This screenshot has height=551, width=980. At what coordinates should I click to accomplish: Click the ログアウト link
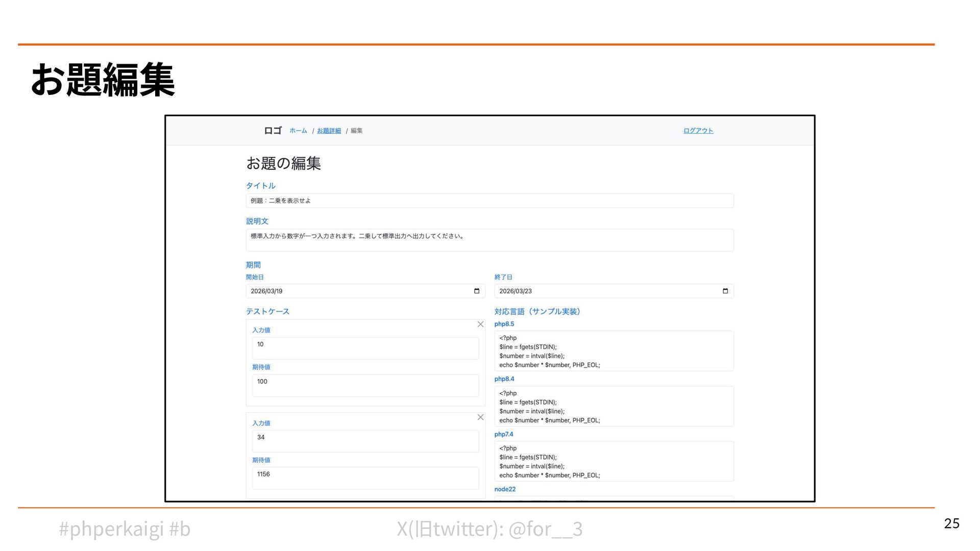click(698, 131)
